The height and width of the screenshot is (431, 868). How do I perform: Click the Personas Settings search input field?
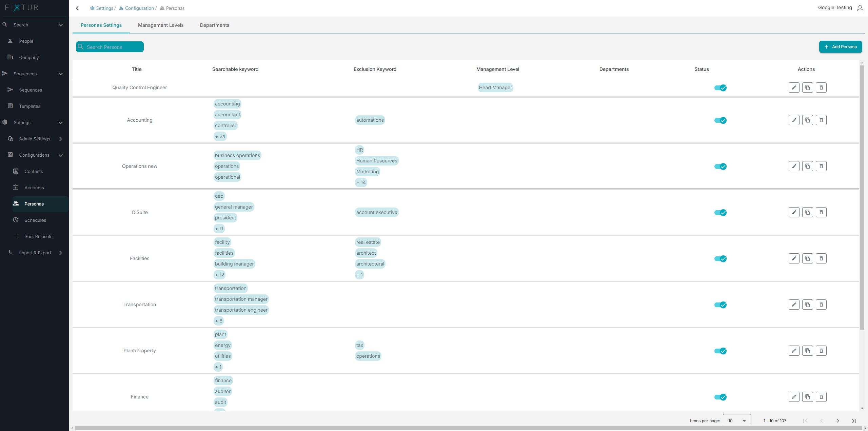click(110, 46)
